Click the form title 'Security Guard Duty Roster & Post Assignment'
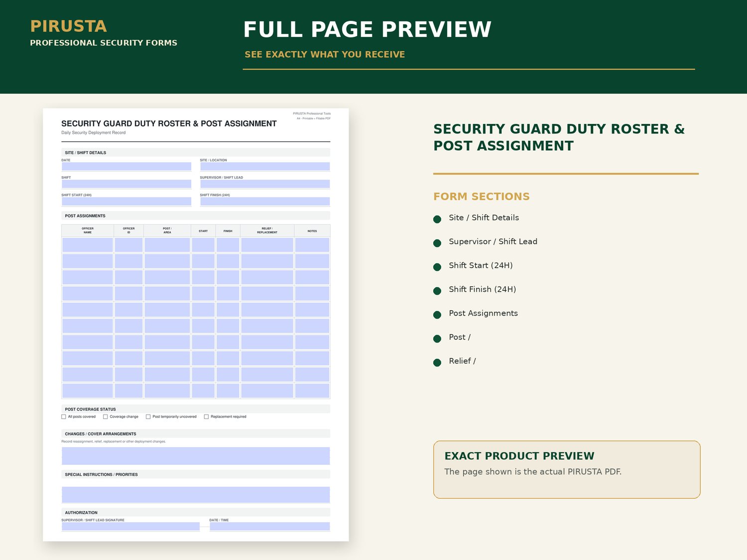747x560 pixels. coord(169,123)
